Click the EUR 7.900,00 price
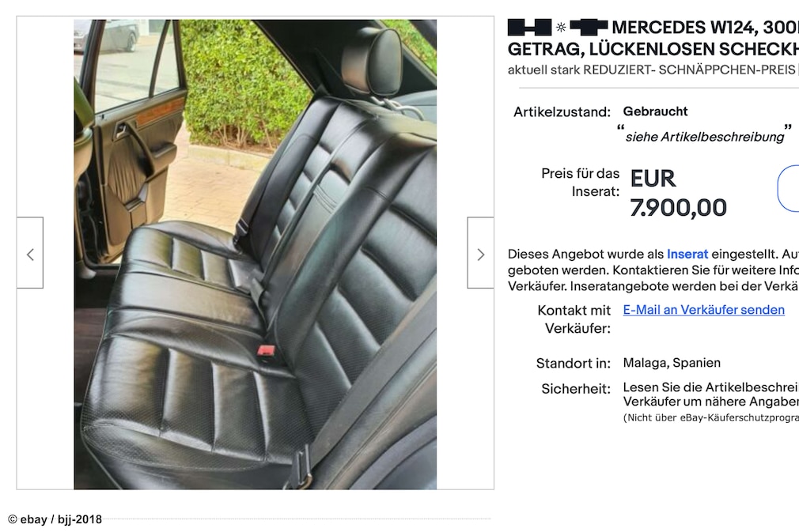Viewport: 799px width, 532px height. pos(678,193)
